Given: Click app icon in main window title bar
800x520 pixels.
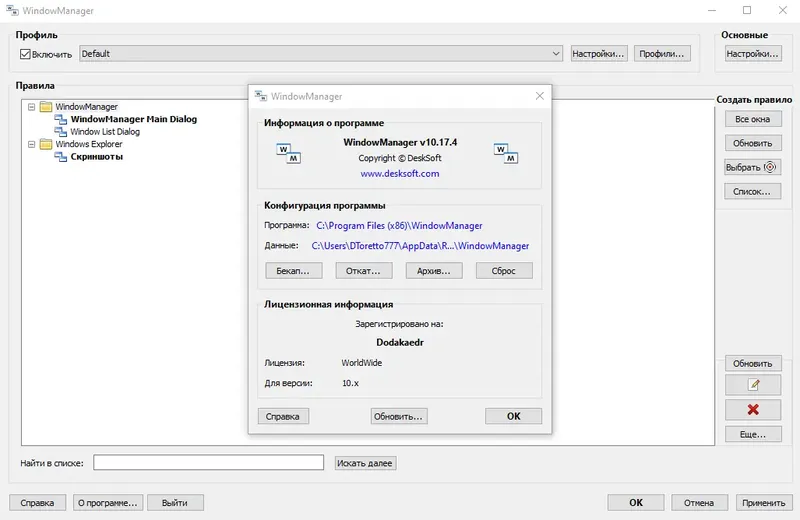Looking at the screenshot, I should pyautogui.click(x=12, y=10).
